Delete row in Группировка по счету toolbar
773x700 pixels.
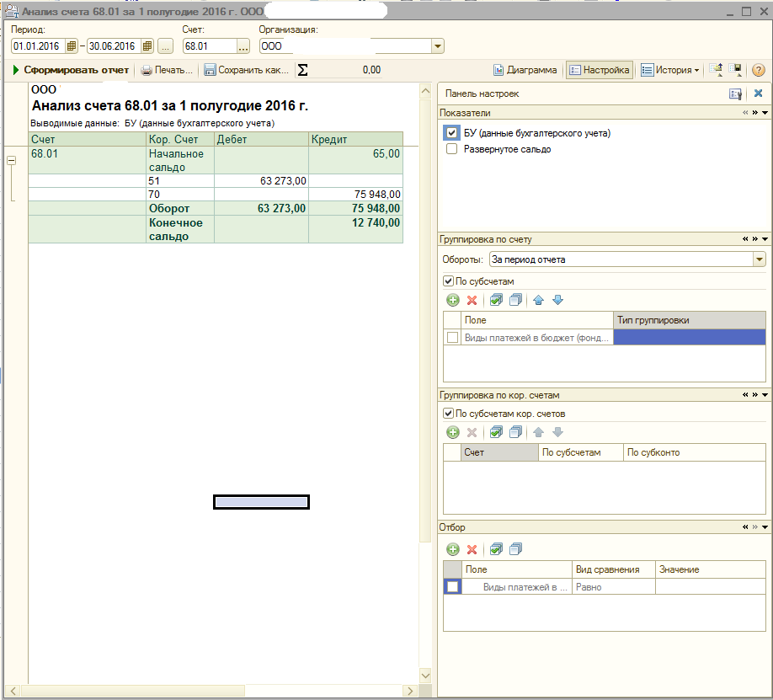point(472,300)
